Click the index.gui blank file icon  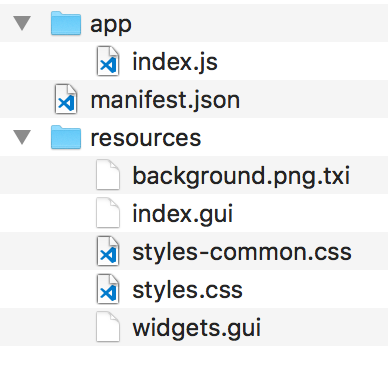point(108,213)
